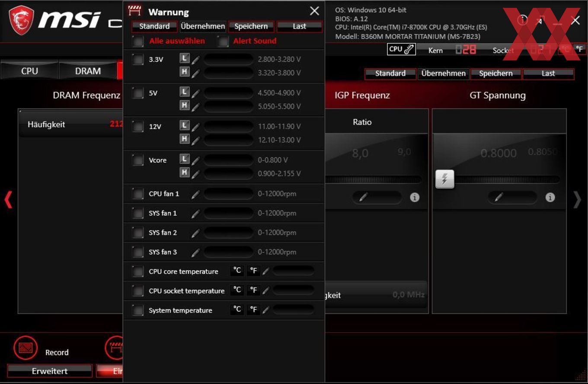Navigate right with the gray arrow
The image size is (588, 384).
tap(577, 200)
